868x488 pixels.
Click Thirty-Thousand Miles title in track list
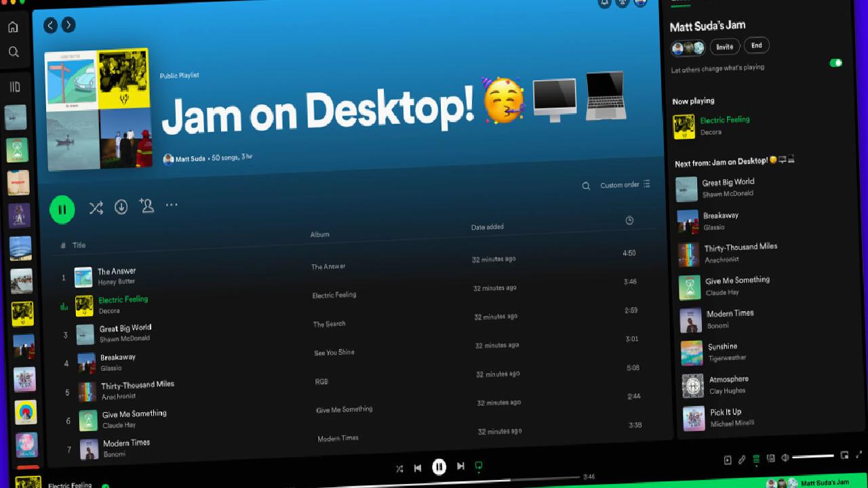click(x=138, y=385)
